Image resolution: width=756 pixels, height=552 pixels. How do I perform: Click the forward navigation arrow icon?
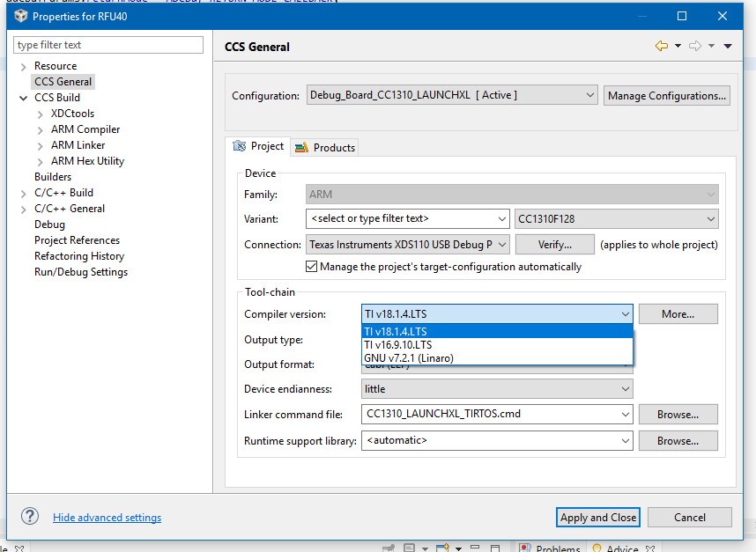[x=695, y=46]
